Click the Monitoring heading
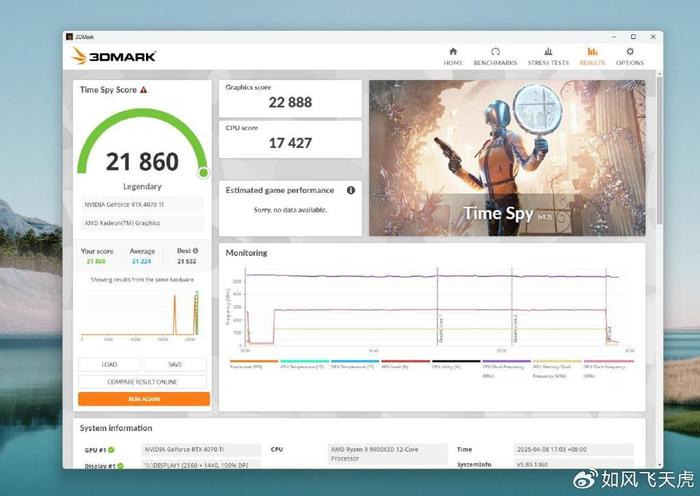The width and height of the screenshot is (700, 496). click(x=246, y=253)
